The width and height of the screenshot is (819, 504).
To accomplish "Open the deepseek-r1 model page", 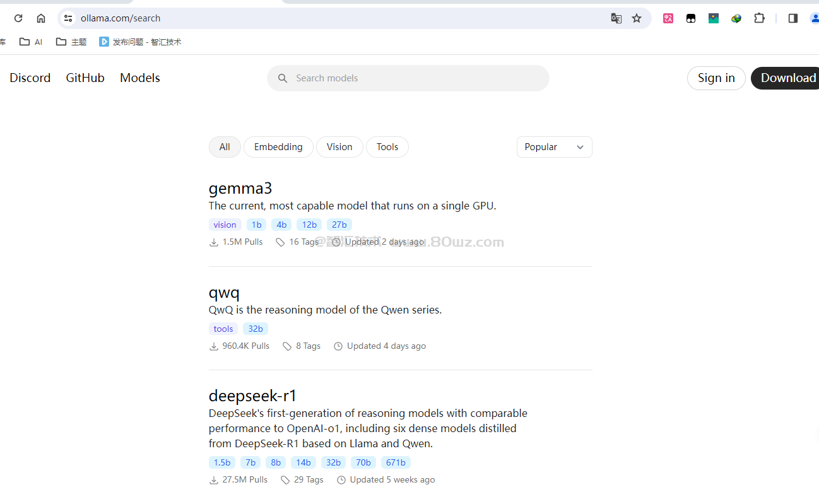I will (252, 396).
